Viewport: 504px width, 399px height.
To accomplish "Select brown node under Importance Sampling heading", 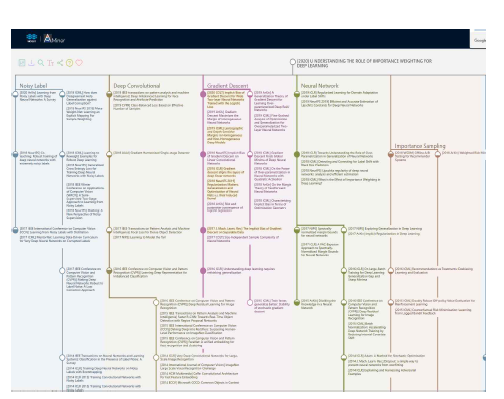I will pos(391,154).
